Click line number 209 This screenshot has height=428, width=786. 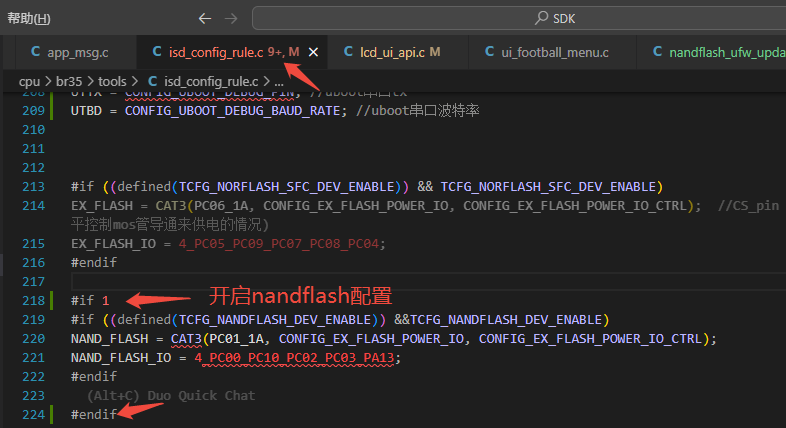click(34, 111)
